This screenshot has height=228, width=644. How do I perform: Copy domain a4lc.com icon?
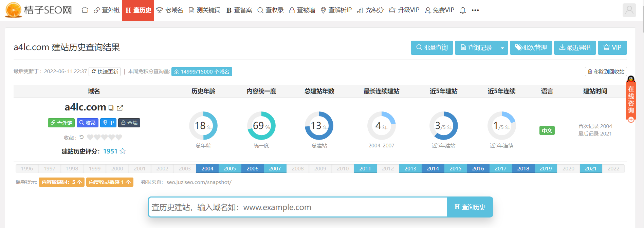click(x=111, y=108)
